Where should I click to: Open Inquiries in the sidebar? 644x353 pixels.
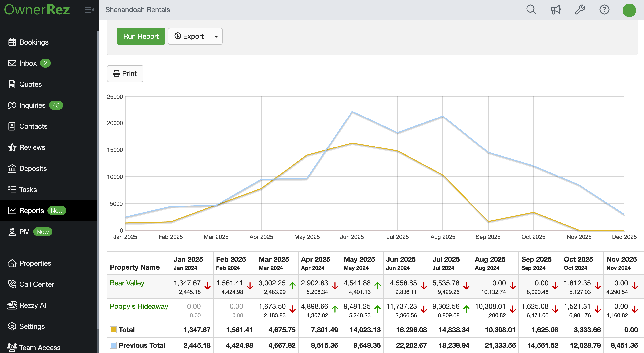click(49, 105)
